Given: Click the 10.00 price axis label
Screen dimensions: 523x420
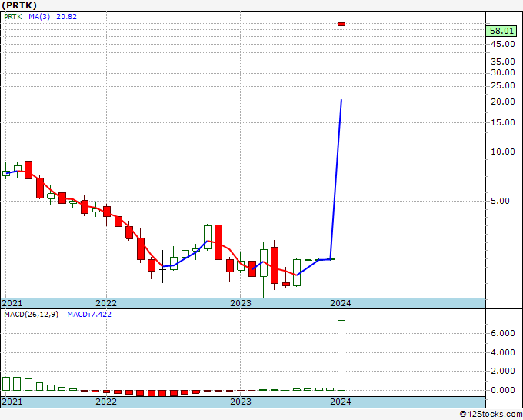Looking at the screenshot, I should point(503,152).
